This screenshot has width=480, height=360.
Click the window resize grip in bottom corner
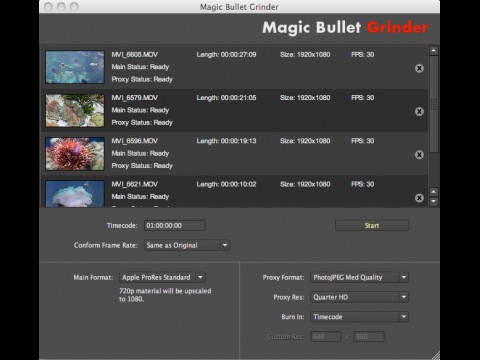tap(435, 355)
